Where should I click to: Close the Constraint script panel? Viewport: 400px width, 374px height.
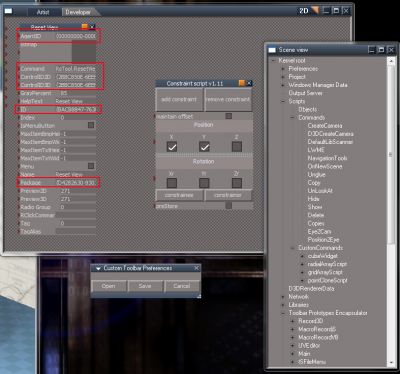(249, 83)
